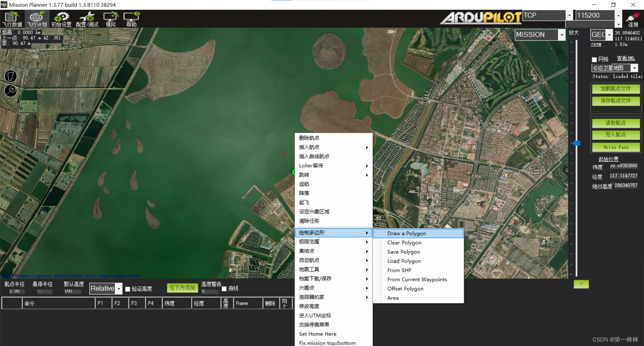The image size is (644, 346).
Task: Open the MISSION type dropdown
Action: 562,35
